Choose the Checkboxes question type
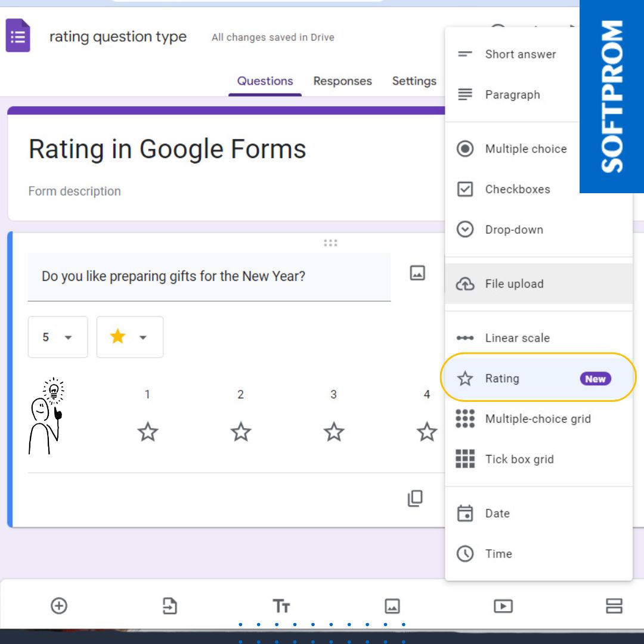Image resolution: width=644 pixels, height=644 pixels. pyautogui.click(x=518, y=189)
